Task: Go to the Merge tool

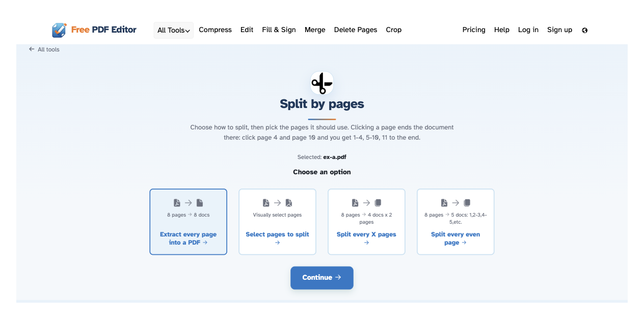Action: pyautogui.click(x=315, y=30)
